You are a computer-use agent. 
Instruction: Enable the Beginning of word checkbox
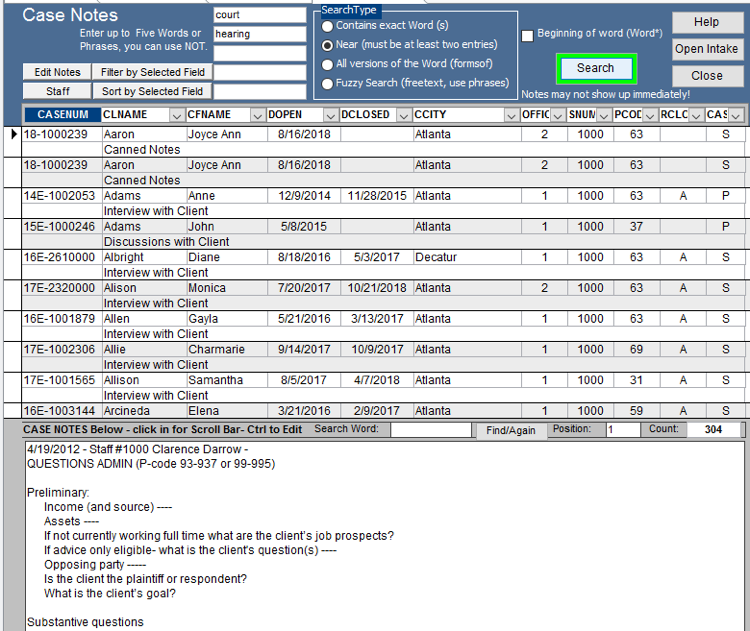528,36
